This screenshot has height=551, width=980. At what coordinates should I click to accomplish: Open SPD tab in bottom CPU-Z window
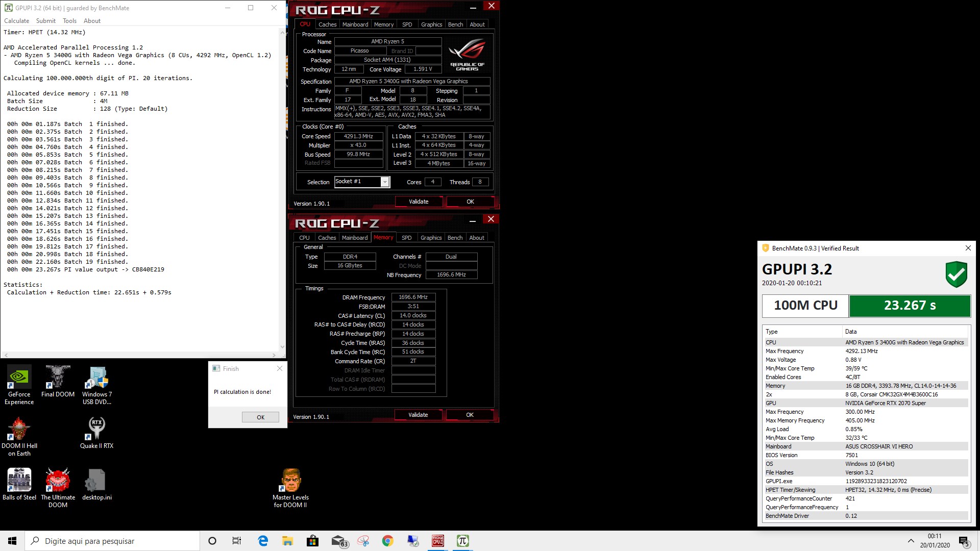click(406, 238)
